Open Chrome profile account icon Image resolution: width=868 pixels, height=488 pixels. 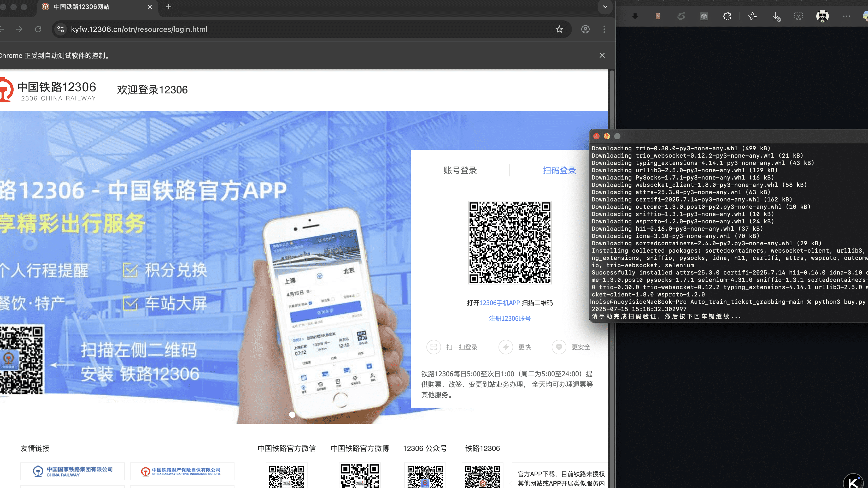coord(585,29)
